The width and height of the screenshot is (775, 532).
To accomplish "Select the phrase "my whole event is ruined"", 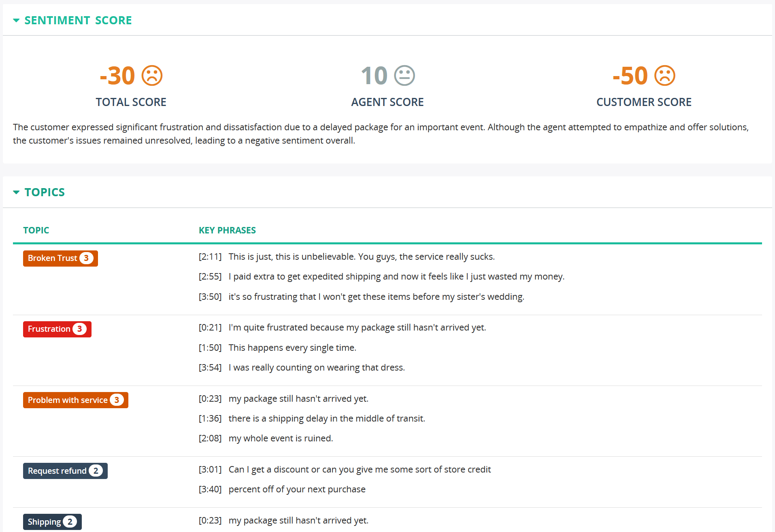I will pos(281,438).
